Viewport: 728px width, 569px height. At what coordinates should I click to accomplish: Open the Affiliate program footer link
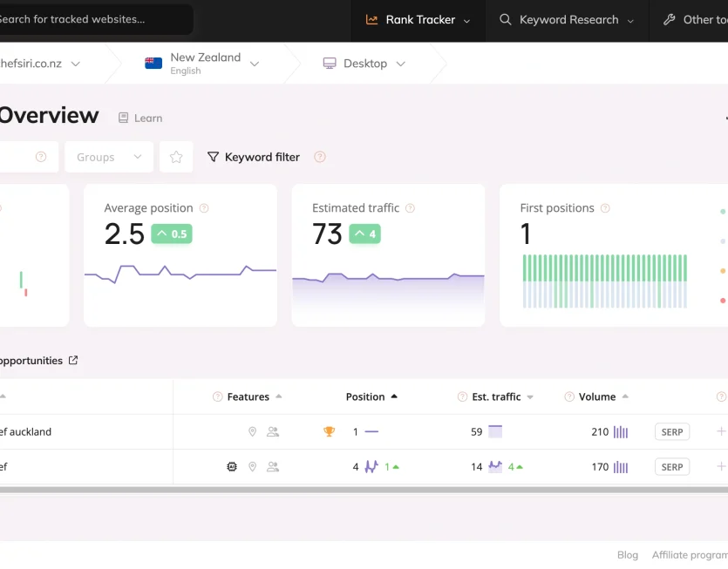[x=690, y=554]
